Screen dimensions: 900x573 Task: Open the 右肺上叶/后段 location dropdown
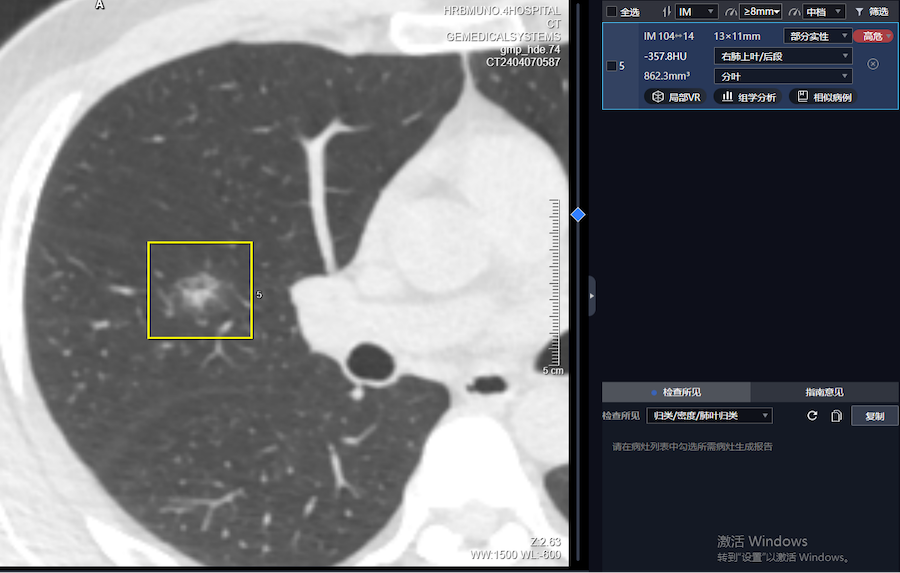pos(782,56)
